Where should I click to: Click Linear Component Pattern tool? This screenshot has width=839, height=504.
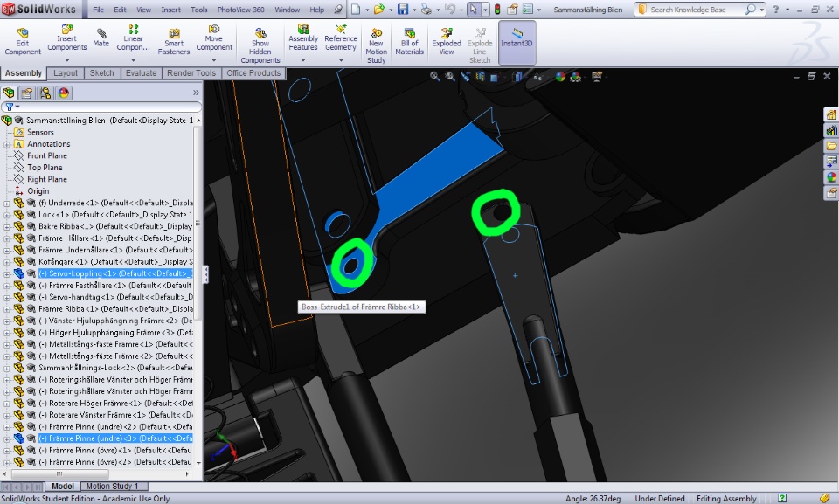(133, 37)
